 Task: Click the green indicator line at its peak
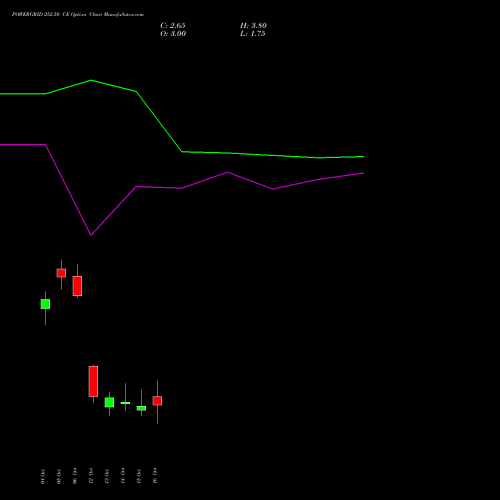91,80
